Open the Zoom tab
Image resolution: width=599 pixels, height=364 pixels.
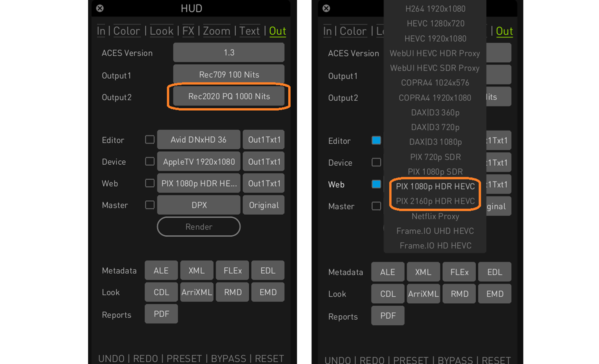[x=216, y=31]
